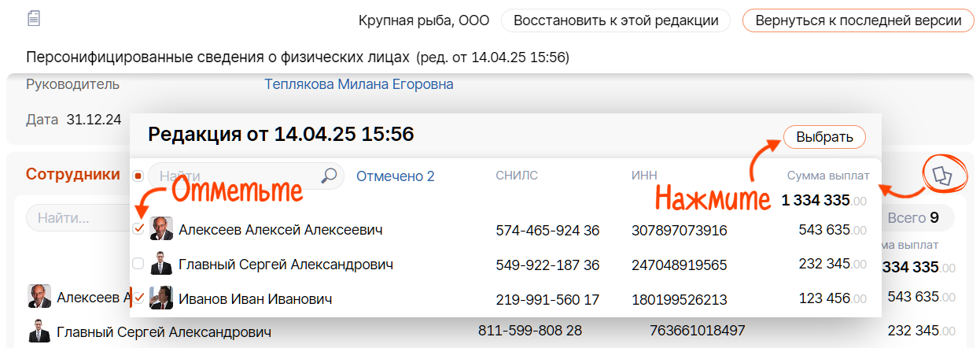Uncheck the Иванов Иван Иванович checkbox
The image size is (980, 348).
(x=138, y=298)
